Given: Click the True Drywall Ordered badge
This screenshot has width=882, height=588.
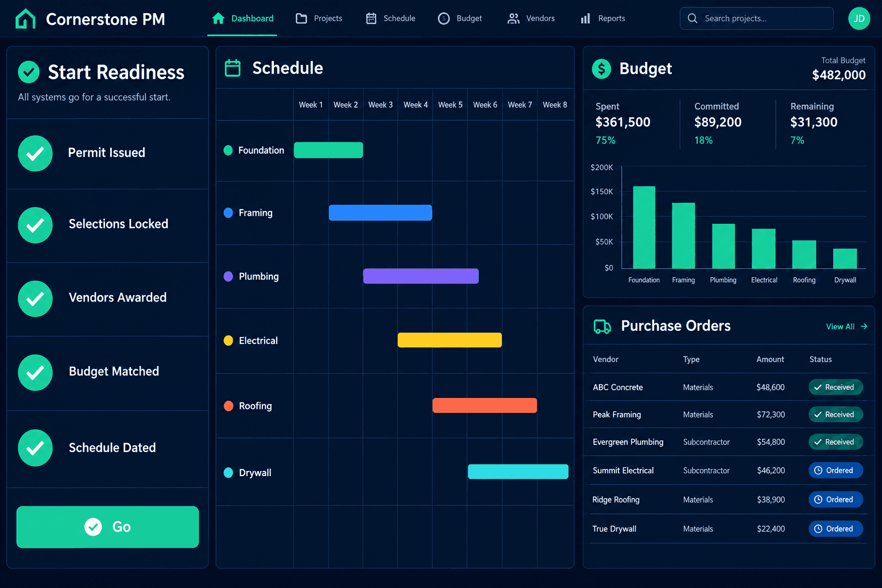Looking at the screenshot, I should pos(835,529).
